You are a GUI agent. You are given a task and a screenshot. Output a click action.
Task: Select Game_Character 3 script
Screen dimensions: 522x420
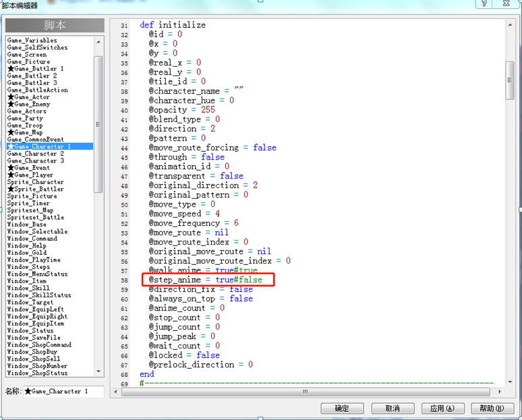point(36,160)
